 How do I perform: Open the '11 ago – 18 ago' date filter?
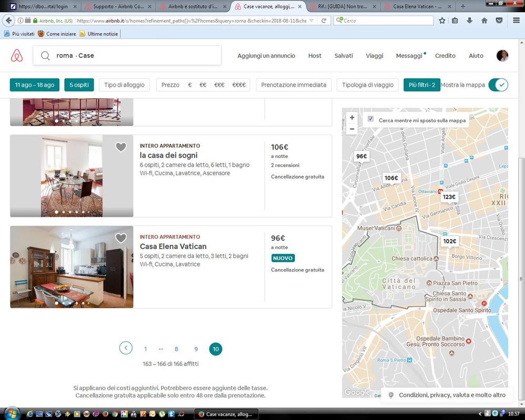34,85
